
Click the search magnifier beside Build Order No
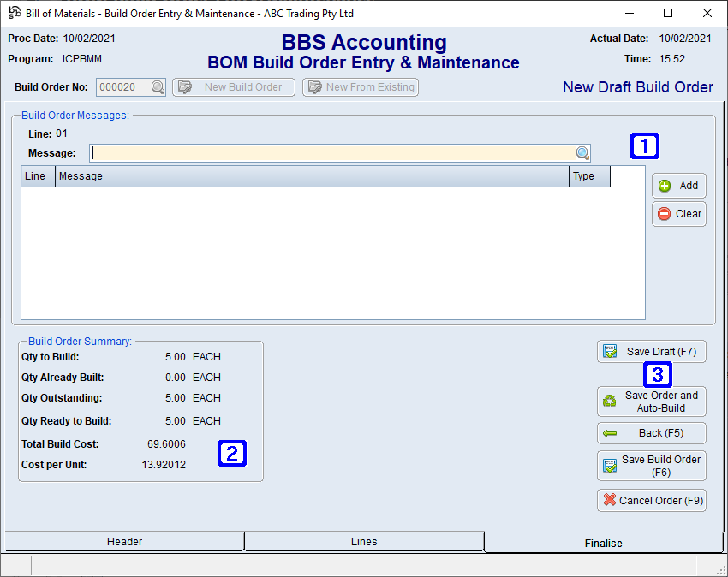157,86
